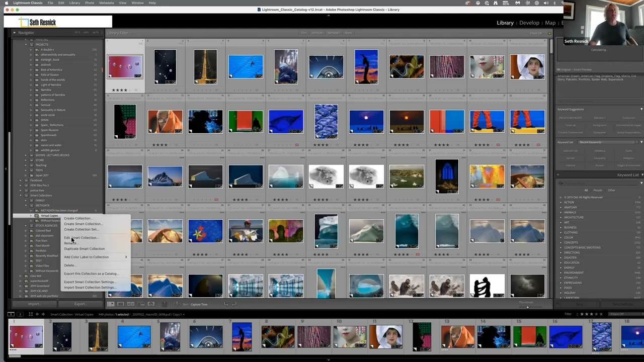Open the Metadata menu in menu bar
This screenshot has width=644, height=362.
point(106,3)
